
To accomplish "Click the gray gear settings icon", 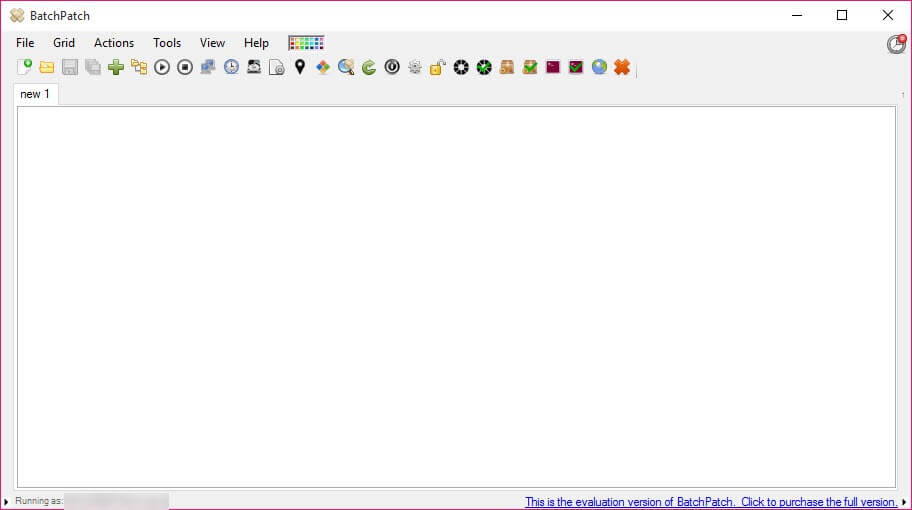I will pyautogui.click(x=415, y=67).
